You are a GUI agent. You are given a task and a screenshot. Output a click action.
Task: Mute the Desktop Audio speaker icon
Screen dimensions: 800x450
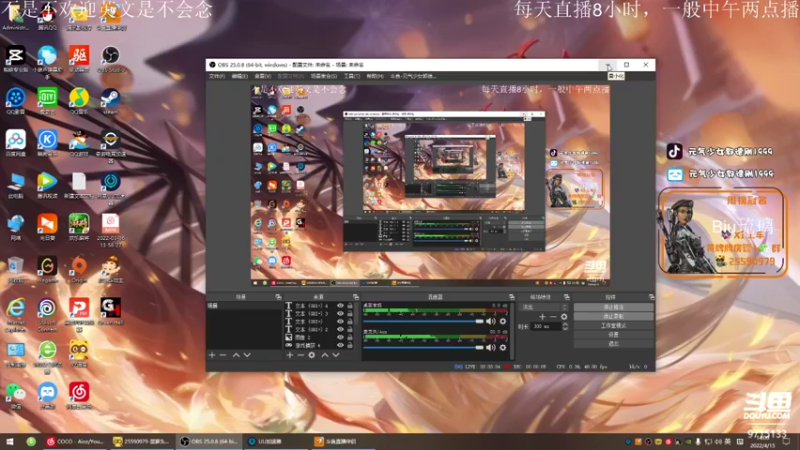pos(490,321)
